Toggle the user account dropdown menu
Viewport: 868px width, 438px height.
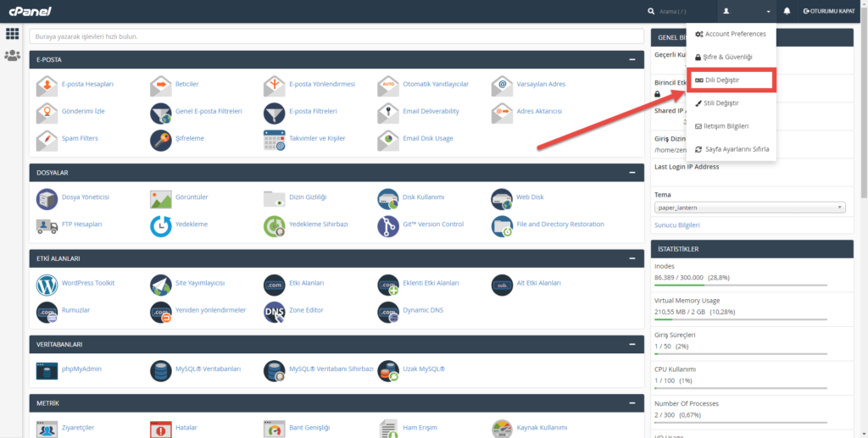coord(747,11)
